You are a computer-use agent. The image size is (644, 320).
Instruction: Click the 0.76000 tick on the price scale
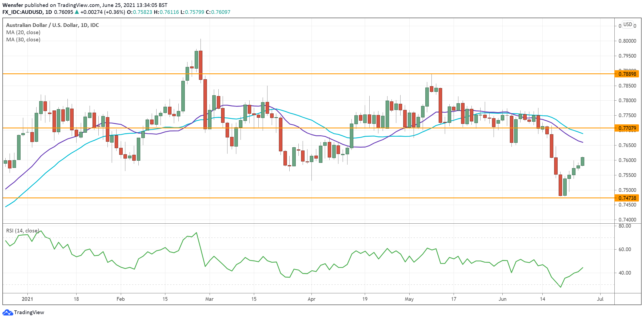pos(627,160)
